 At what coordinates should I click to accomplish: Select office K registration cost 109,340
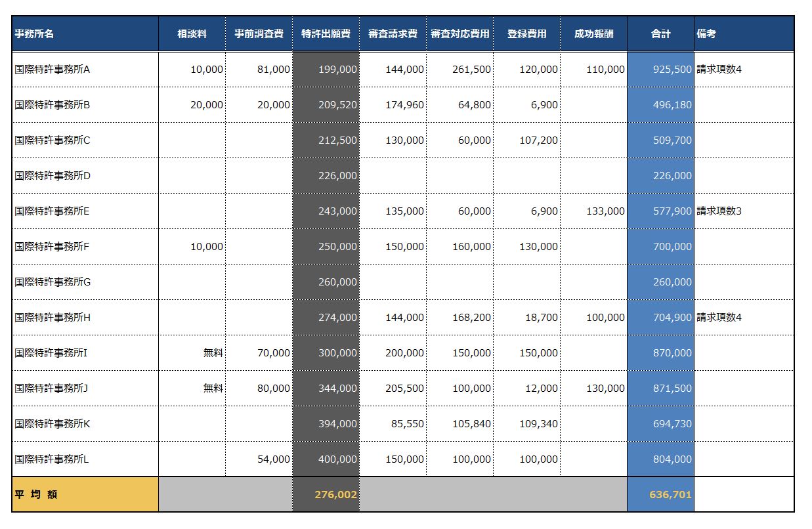click(x=526, y=424)
